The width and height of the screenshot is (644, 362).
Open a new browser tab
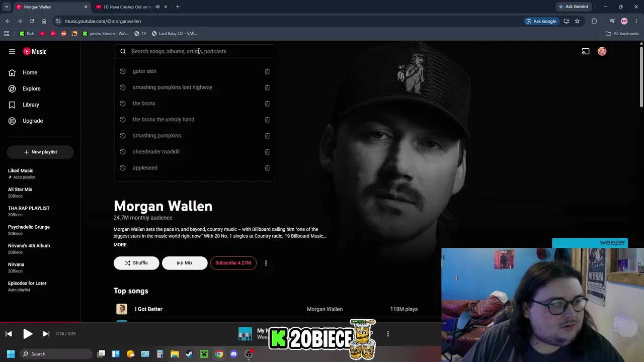point(178,7)
